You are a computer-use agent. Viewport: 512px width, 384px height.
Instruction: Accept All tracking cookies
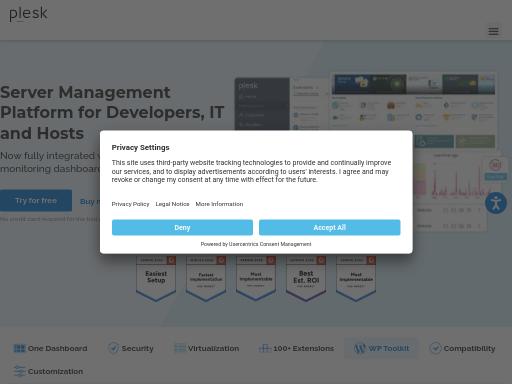tap(330, 227)
